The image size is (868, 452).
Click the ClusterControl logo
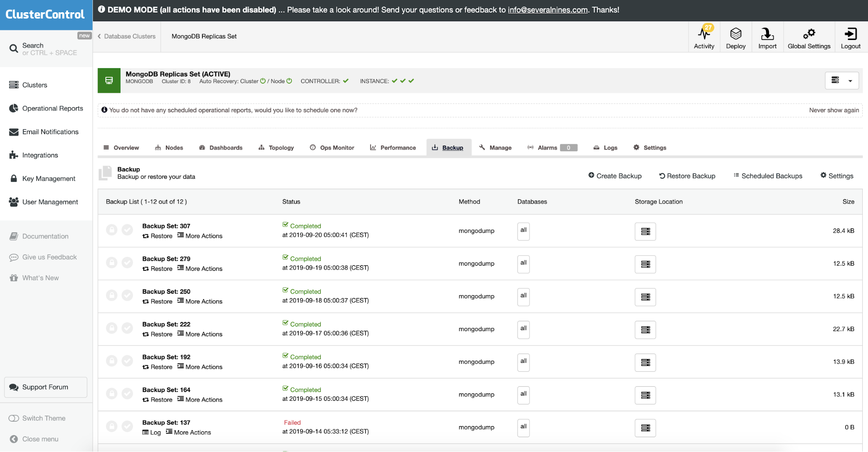45,14
